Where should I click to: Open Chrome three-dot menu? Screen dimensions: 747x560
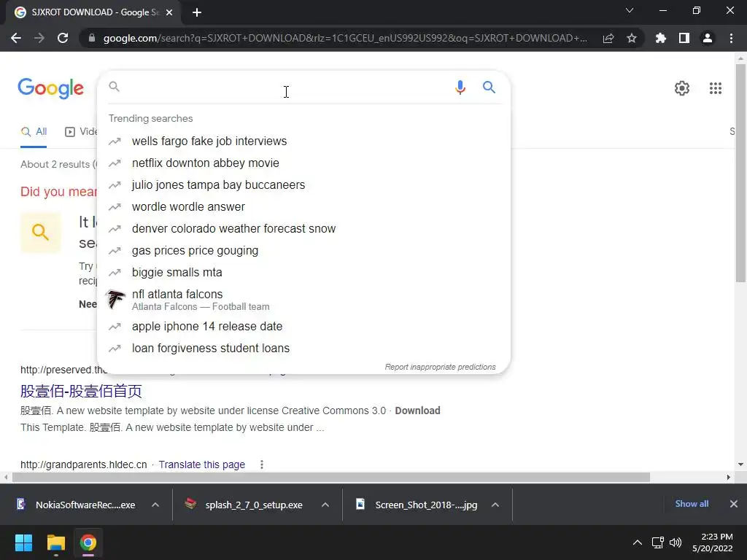(x=731, y=38)
